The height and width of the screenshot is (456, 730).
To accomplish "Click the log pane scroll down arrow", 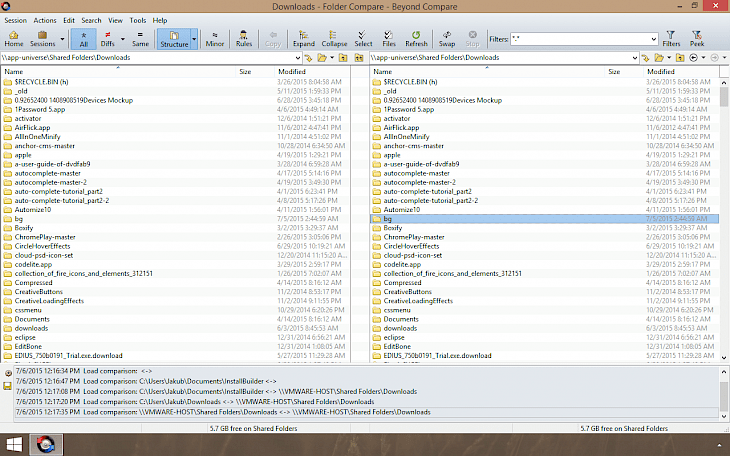I will pos(723,416).
